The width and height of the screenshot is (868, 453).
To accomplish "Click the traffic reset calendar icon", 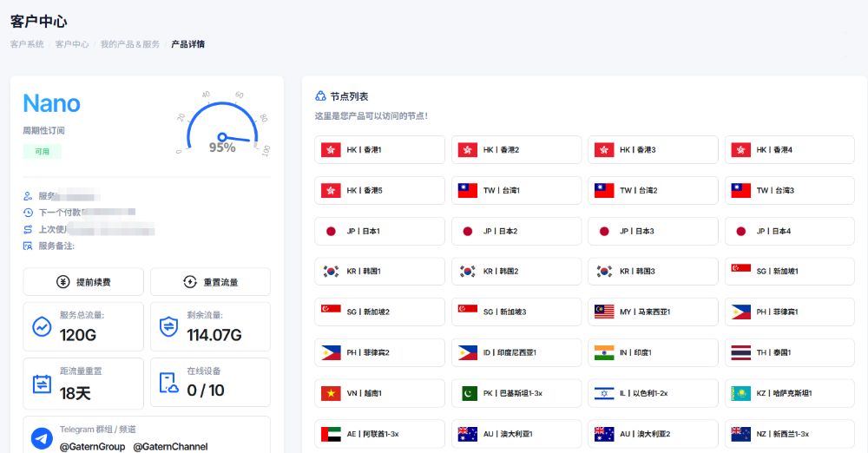I will pos(42,383).
